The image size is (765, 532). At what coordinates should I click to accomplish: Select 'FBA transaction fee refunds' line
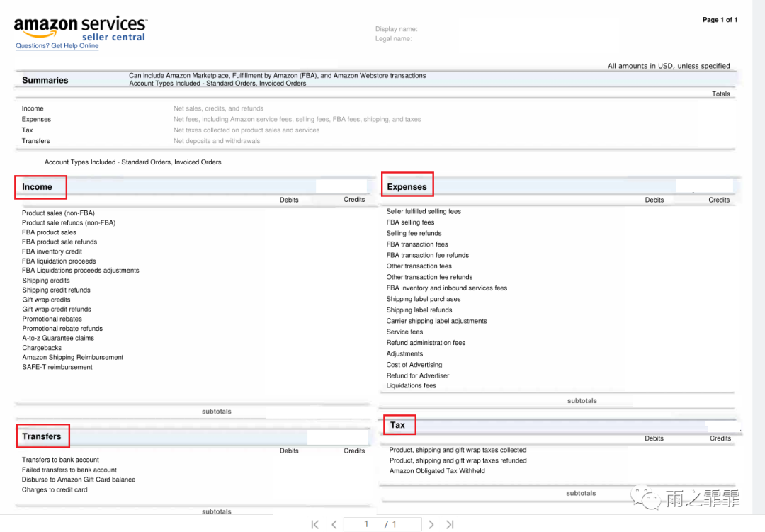click(x=427, y=255)
